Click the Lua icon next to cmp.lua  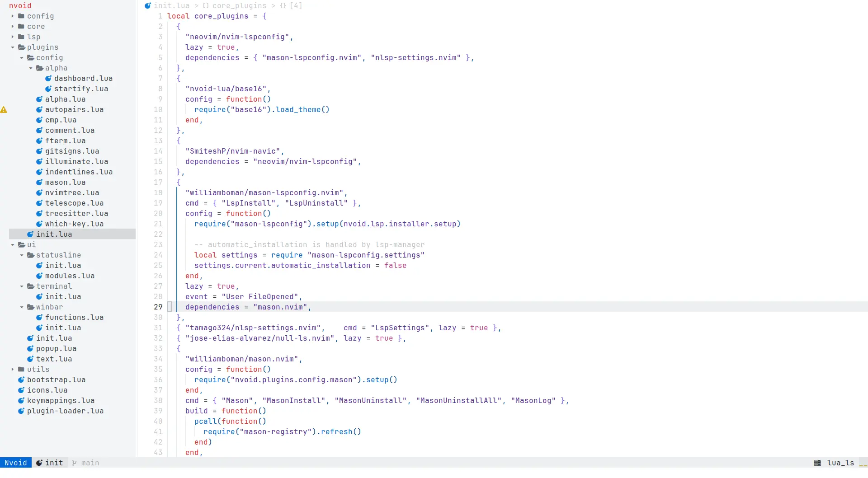[39, 120]
